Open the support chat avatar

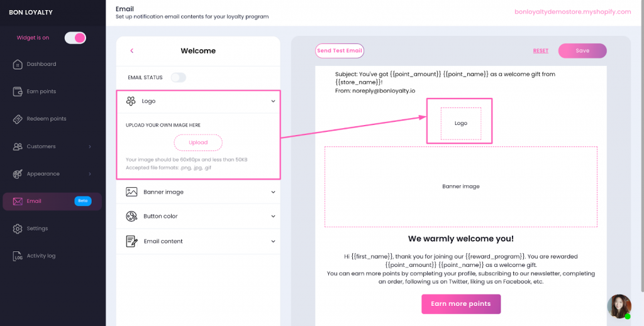click(x=619, y=306)
